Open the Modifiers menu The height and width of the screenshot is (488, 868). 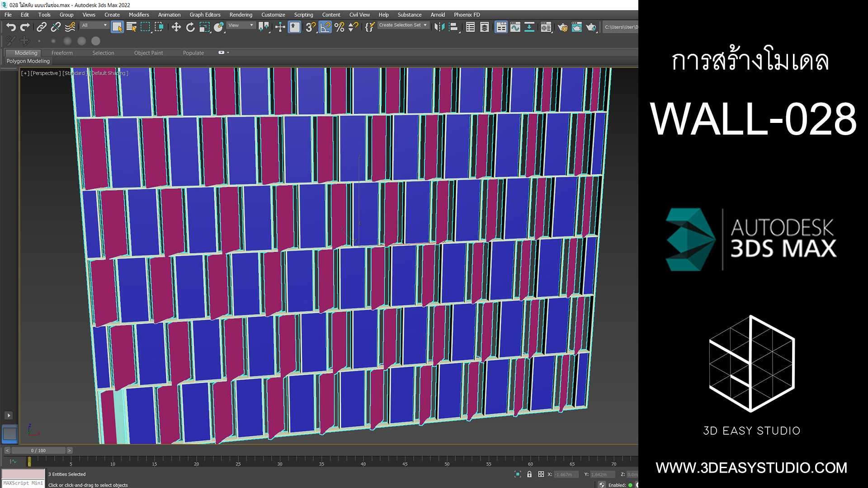coord(139,14)
